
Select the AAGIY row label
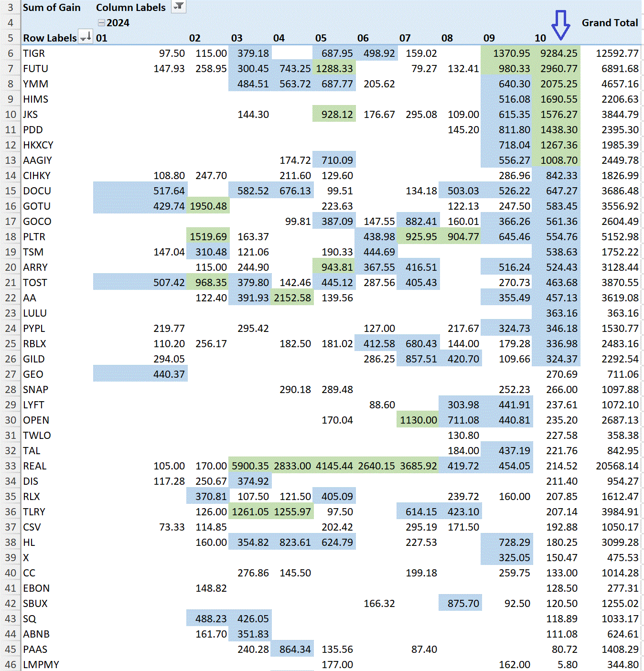pos(37,160)
